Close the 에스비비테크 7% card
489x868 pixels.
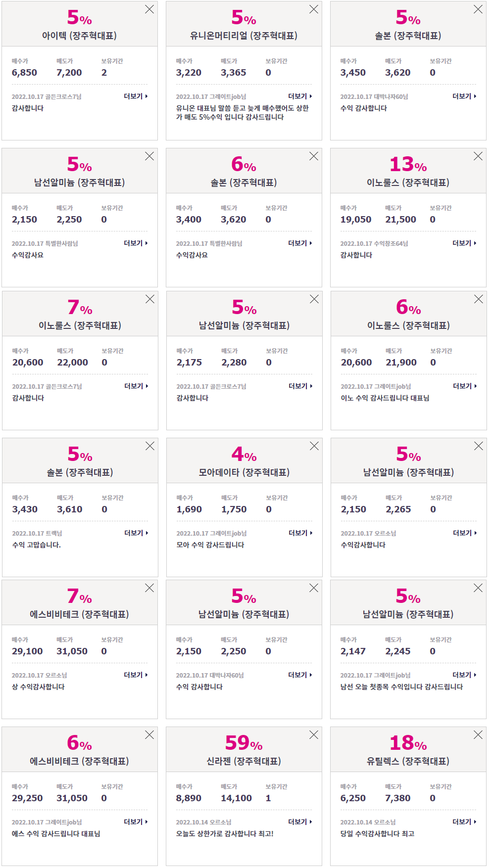click(x=149, y=588)
